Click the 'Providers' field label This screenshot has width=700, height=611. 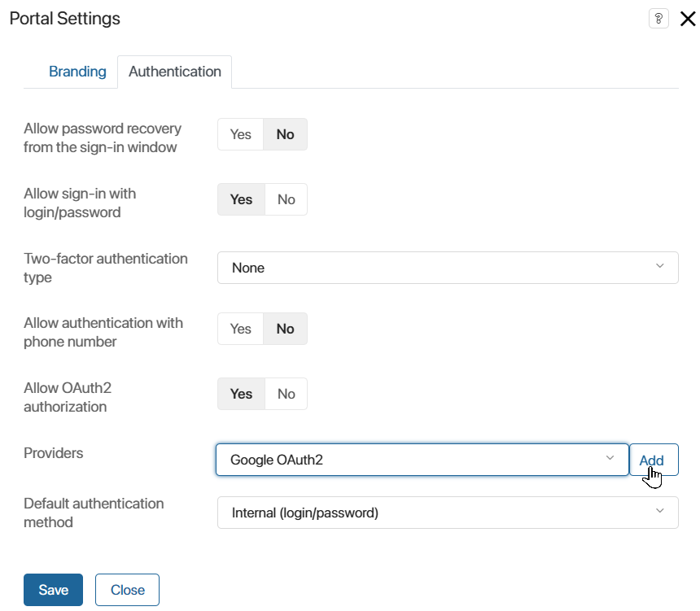coord(53,453)
